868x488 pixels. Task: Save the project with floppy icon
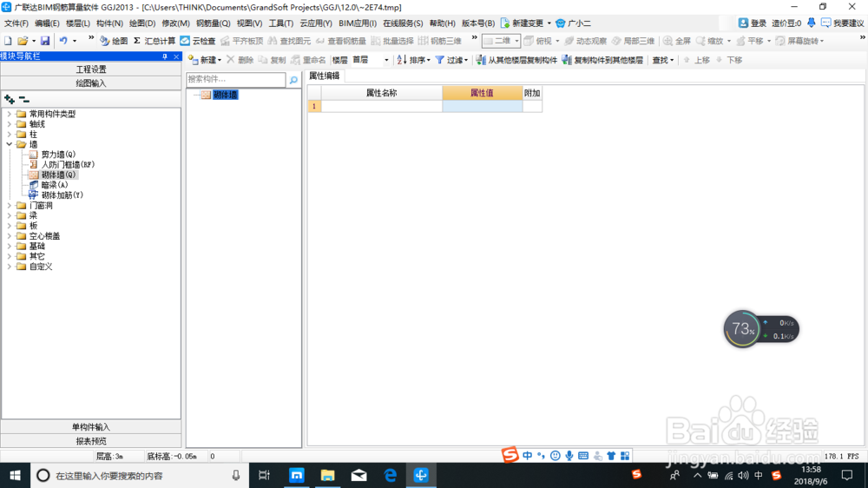pos(45,41)
